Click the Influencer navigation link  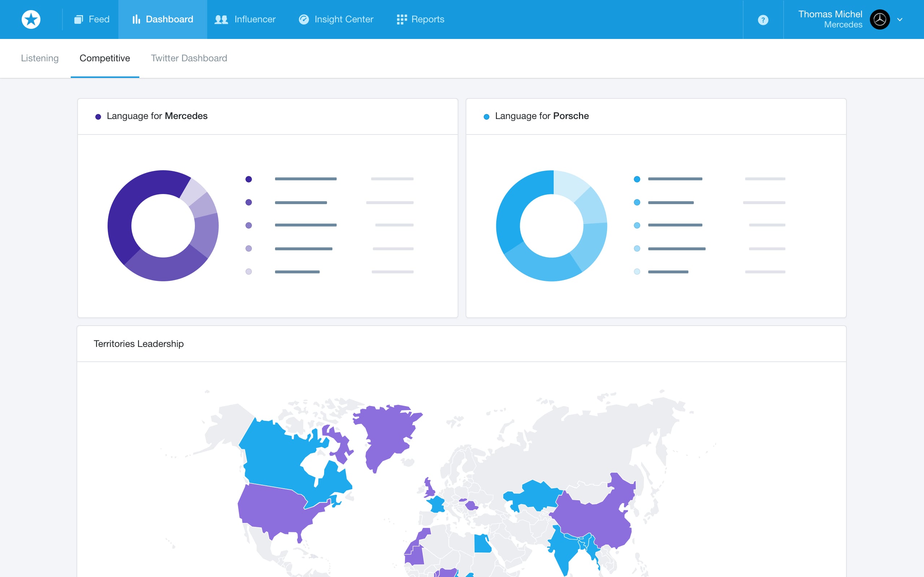pyautogui.click(x=255, y=19)
